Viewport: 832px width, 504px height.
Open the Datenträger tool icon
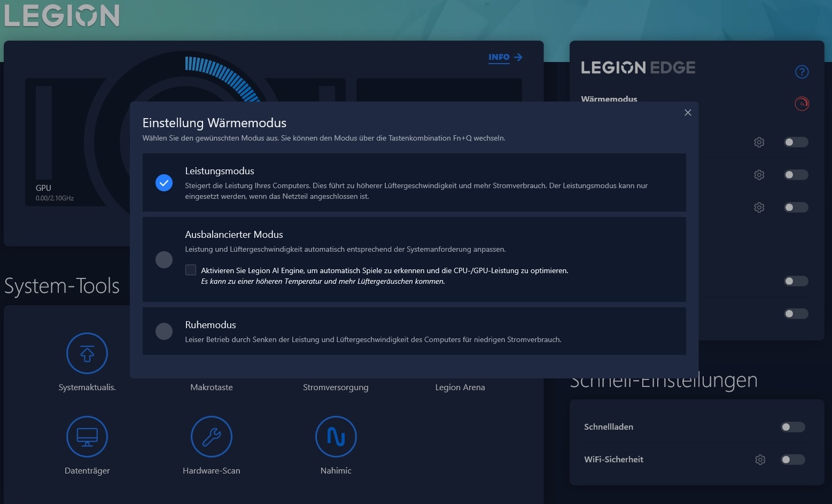[x=87, y=437]
